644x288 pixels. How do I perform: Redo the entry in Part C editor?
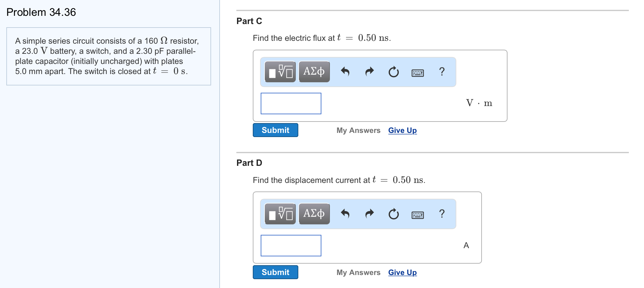(369, 72)
